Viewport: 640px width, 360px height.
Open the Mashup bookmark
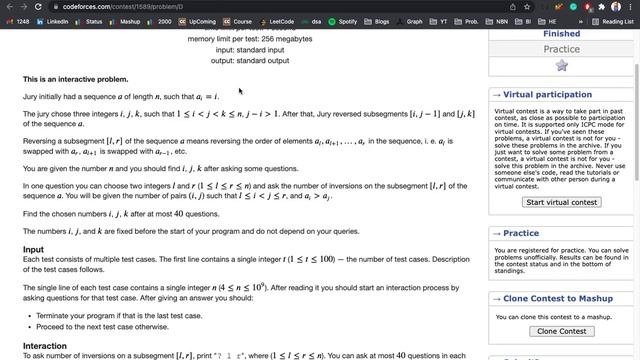tap(125, 22)
